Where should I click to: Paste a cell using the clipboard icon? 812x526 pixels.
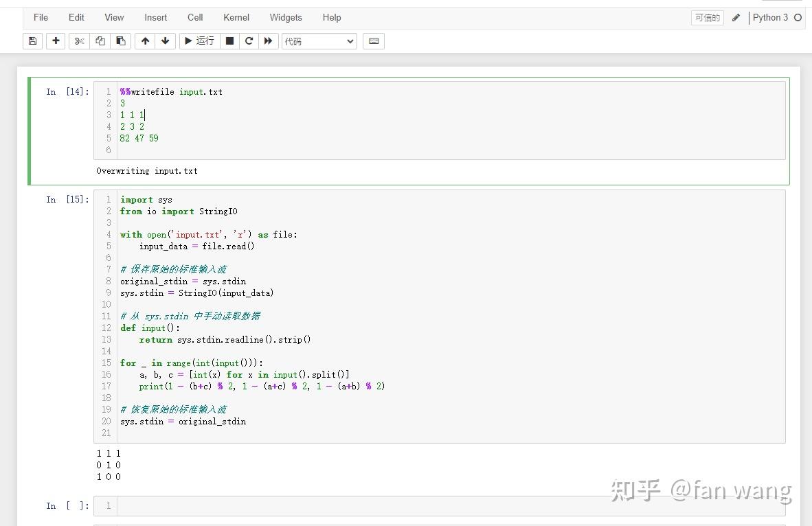121,41
